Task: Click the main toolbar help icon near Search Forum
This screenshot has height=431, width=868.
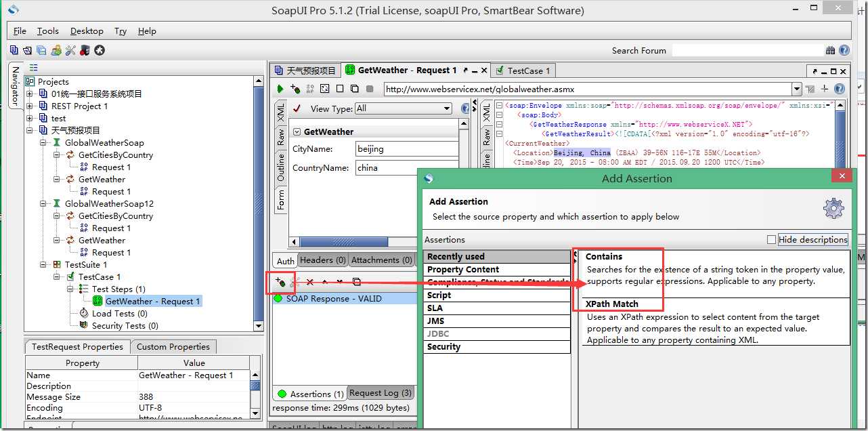Action: click(x=844, y=50)
